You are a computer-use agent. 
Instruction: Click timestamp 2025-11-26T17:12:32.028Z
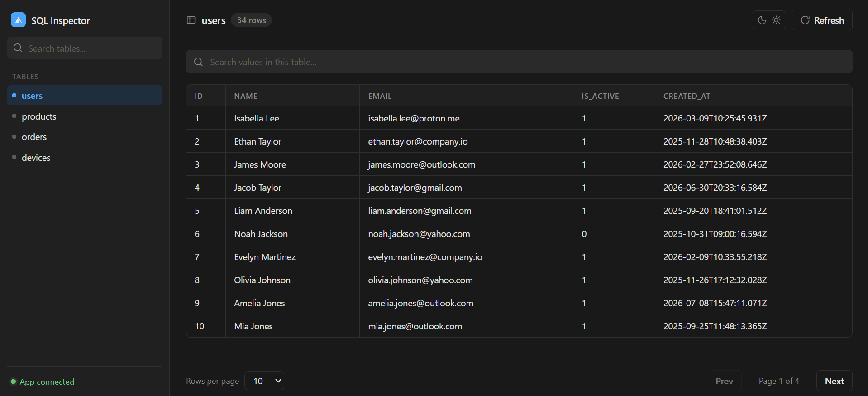point(715,280)
